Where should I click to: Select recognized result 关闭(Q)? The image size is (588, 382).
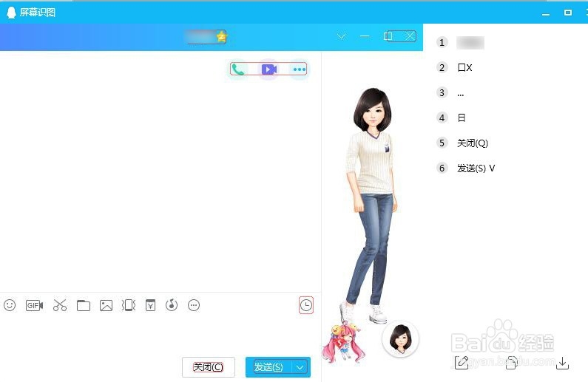coord(473,143)
